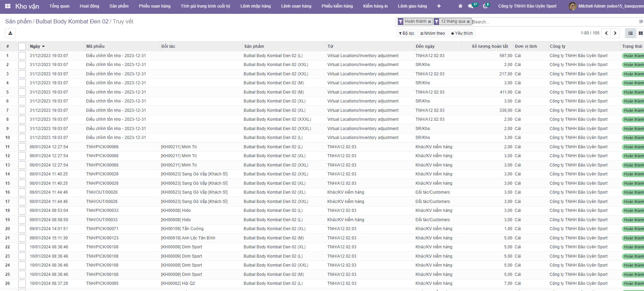Open the Hoạt động menu

[x=89, y=6]
